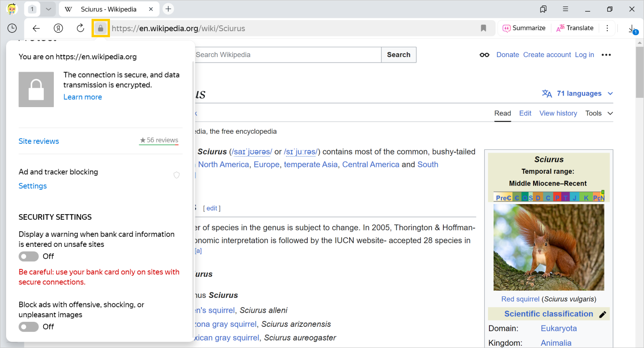
Task: Select the Edit tab of article
Action: pos(525,114)
